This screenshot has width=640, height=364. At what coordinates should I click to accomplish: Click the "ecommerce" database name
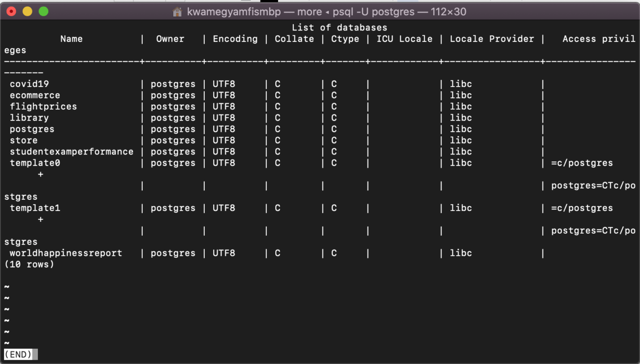35,95
